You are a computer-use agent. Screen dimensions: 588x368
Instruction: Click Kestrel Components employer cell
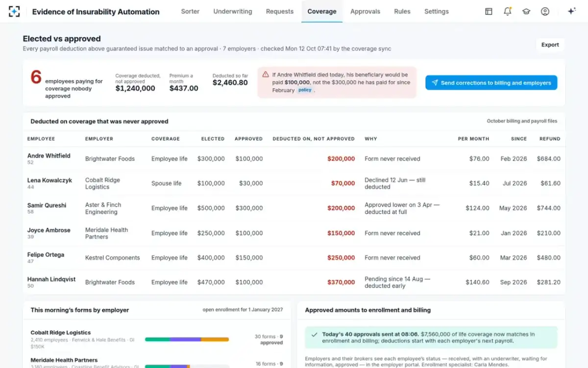pos(112,258)
